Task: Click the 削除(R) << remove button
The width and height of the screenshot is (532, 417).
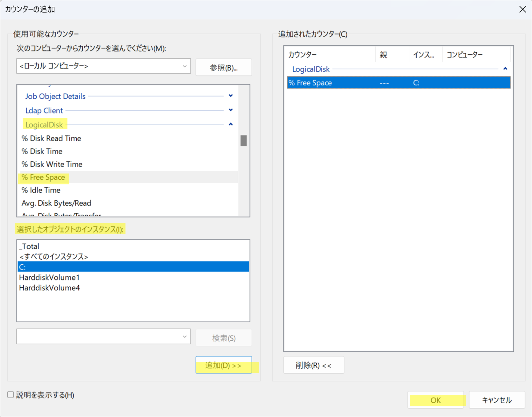Action: click(313, 365)
